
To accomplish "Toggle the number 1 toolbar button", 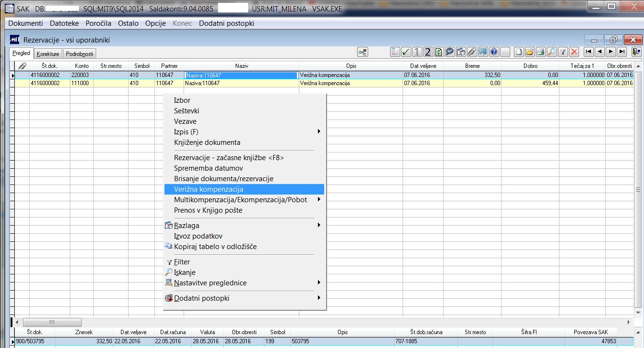I will pos(417,52).
